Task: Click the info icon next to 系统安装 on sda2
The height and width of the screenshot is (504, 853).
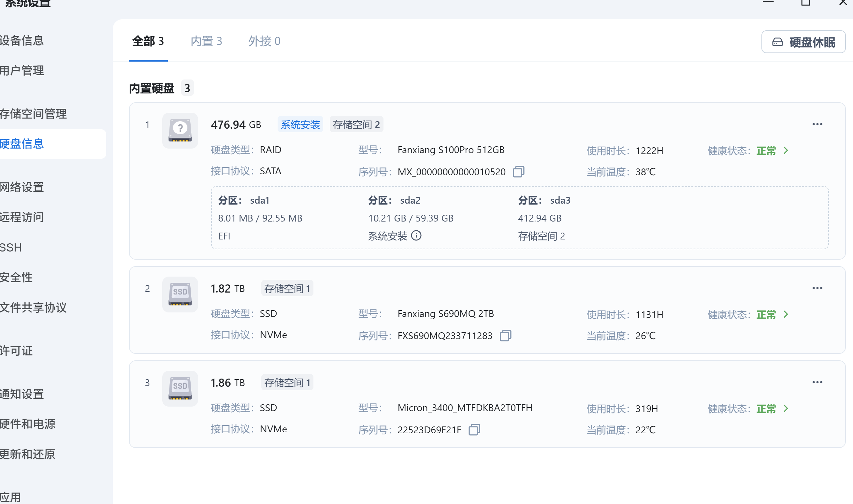Action: pos(416,236)
